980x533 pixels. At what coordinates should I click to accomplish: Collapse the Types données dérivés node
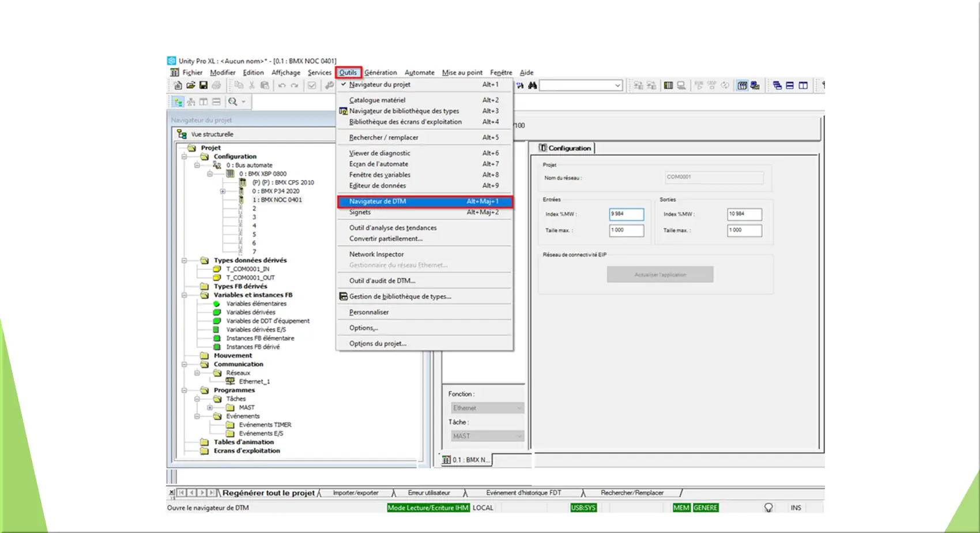coord(184,260)
